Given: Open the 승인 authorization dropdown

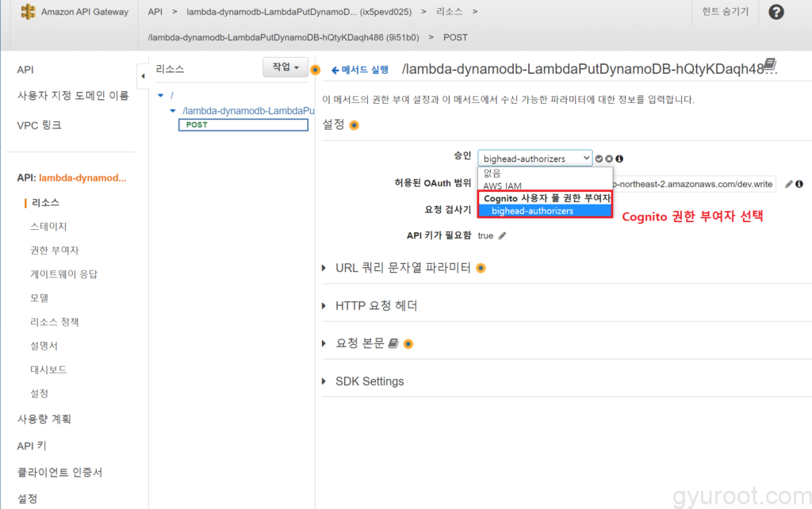Looking at the screenshot, I should coord(534,159).
